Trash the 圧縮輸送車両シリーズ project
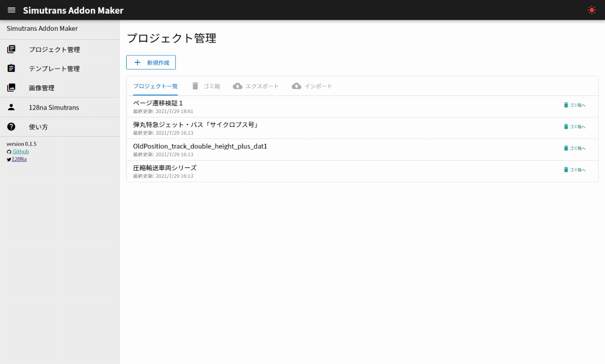Viewport: 605px width, 364px height. tap(574, 170)
